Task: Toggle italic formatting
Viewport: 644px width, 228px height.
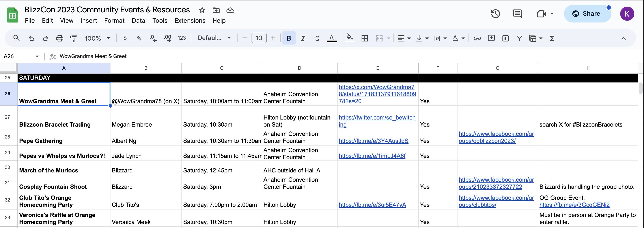Action: (303, 38)
